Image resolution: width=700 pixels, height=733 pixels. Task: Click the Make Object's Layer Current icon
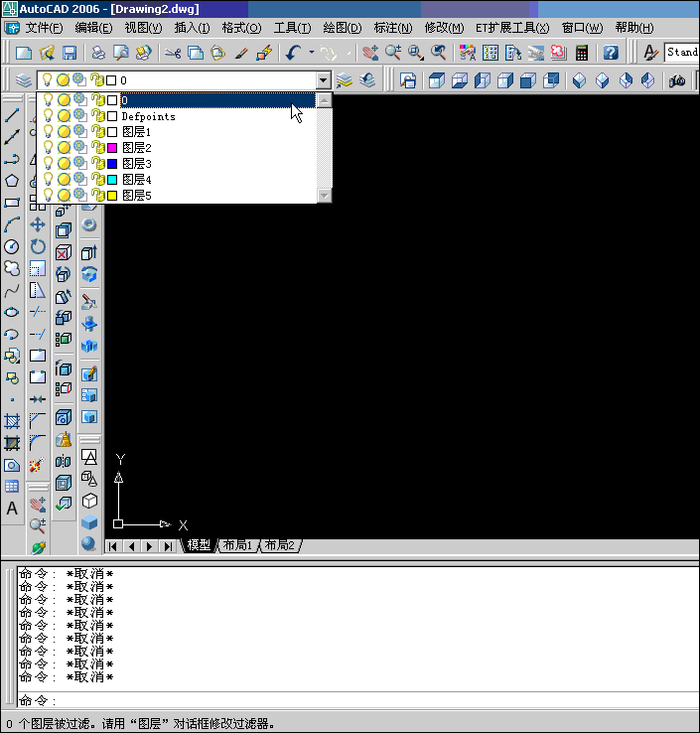345,80
